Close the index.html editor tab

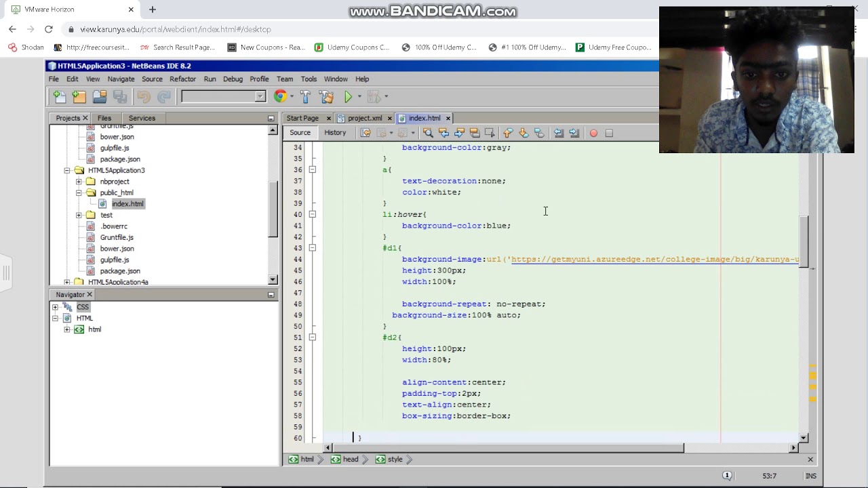[x=448, y=118]
